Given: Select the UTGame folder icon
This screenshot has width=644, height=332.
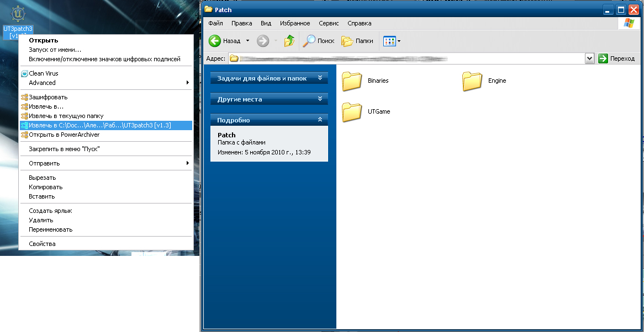Looking at the screenshot, I should point(351,112).
